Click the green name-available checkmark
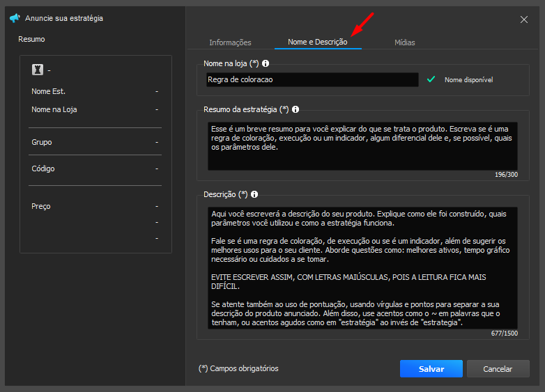This screenshot has width=545, height=392. [431, 79]
